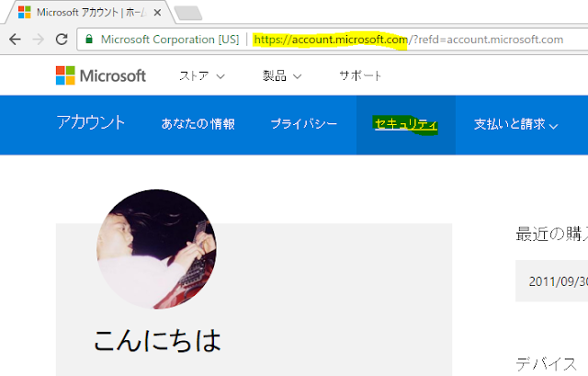Expand the 支払いと請求 menu
The height and width of the screenshot is (376, 588).
click(x=515, y=124)
